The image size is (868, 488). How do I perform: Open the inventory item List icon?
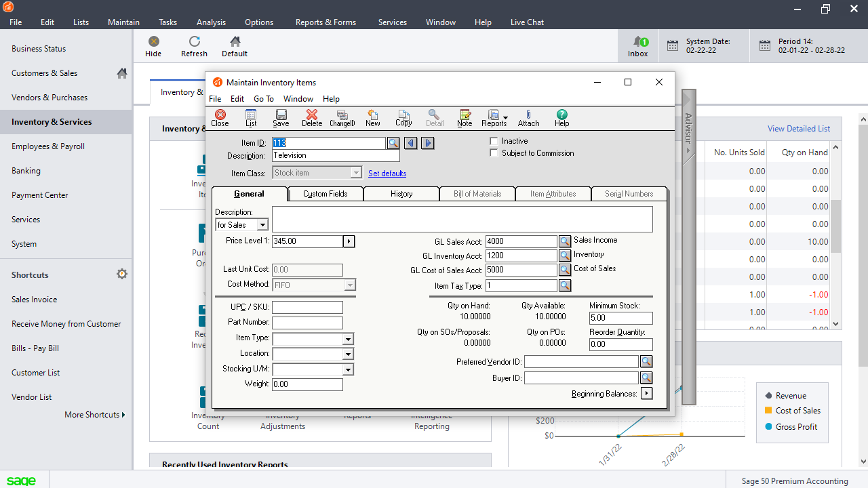(x=251, y=118)
